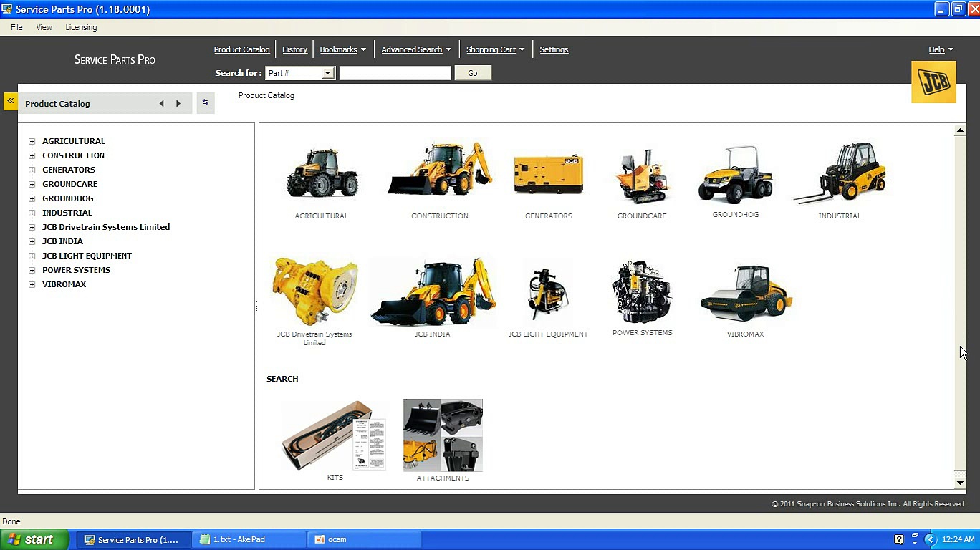Click the help question mark tray icon
The width and height of the screenshot is (980, 550).
(x=899, y=539)
